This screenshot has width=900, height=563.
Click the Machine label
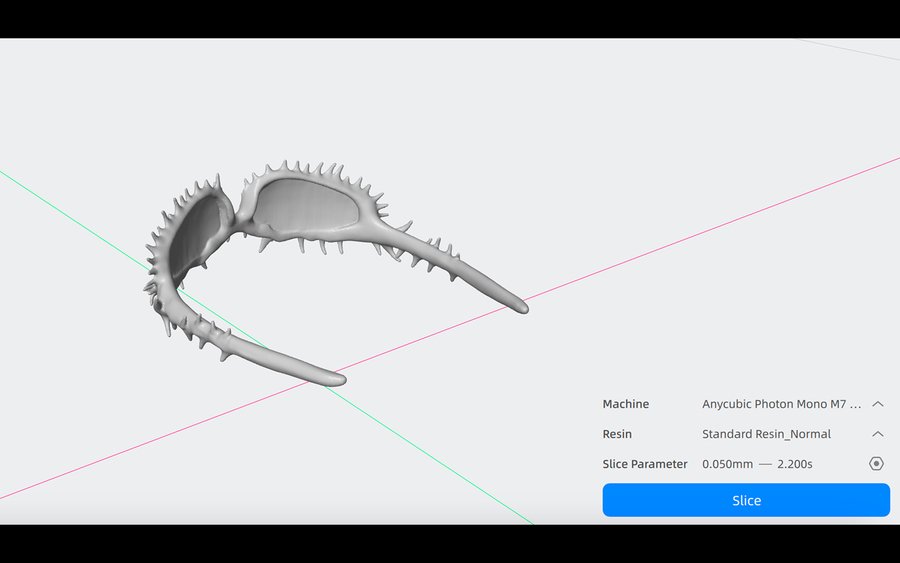(x=625, y=404)
